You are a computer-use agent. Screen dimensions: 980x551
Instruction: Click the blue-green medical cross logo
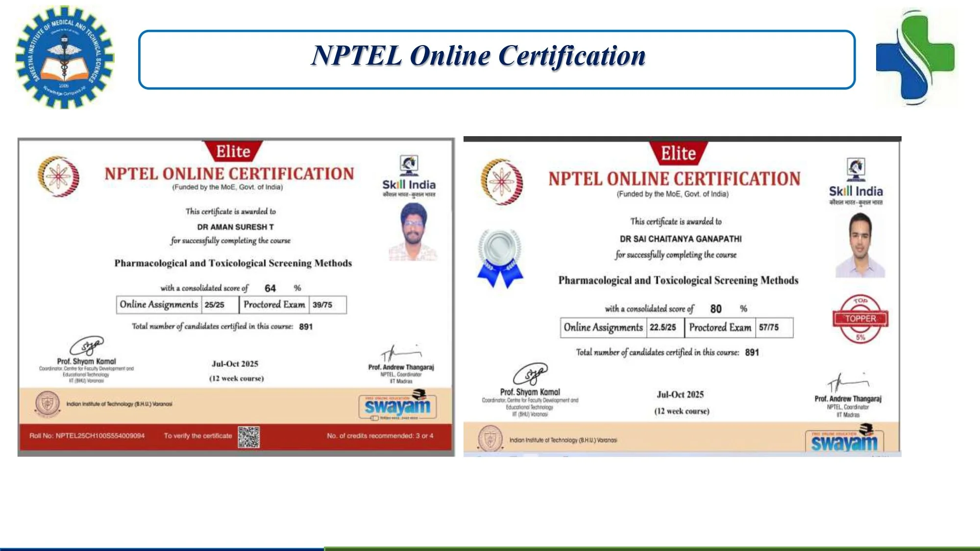[x=915, y=57]
